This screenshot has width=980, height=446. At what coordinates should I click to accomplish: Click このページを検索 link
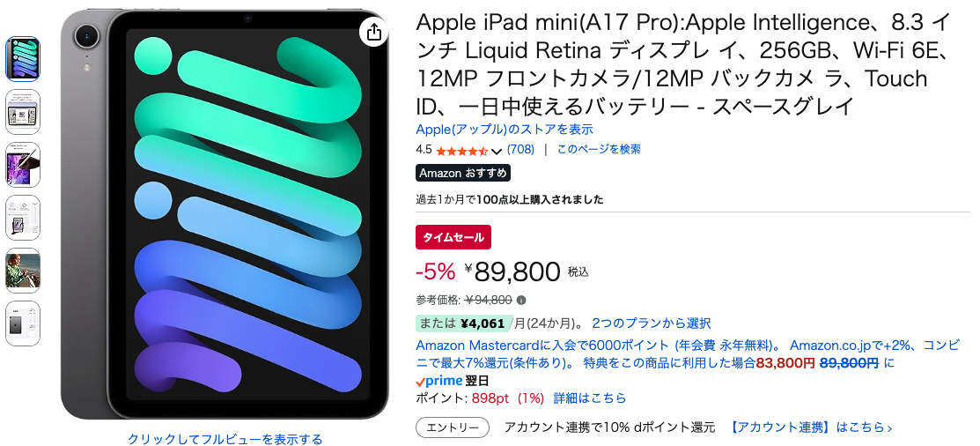(599, 149)
